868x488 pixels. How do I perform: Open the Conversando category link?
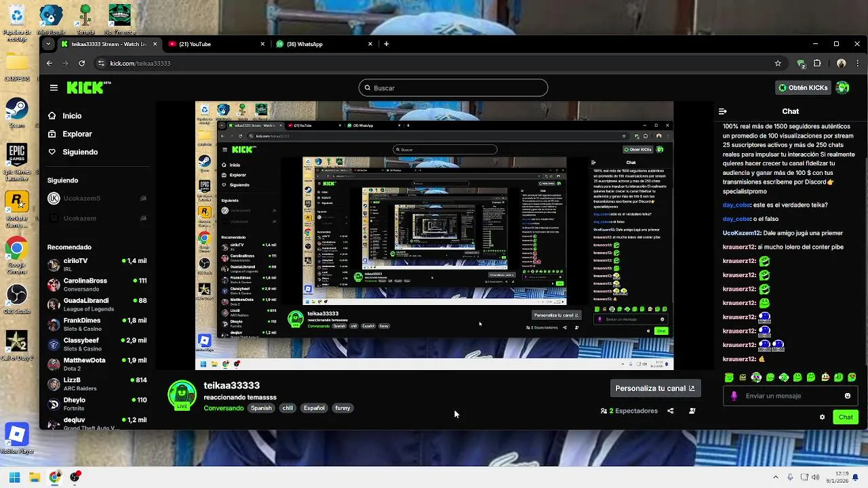(224, 408)
